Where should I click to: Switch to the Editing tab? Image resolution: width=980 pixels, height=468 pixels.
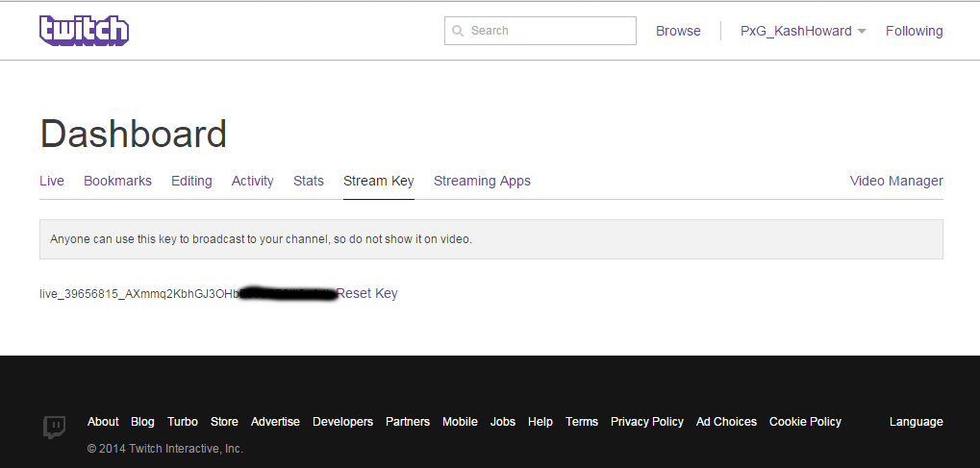[191, 181]
